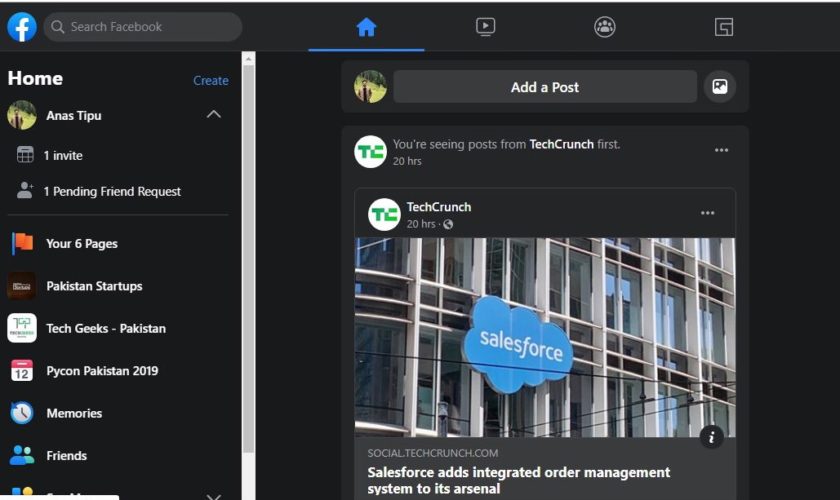Click bold TechCrunch in seeing-first text
Image resolution: width=840 pixels, height=500 pixels.
pyautogui.click(x=561, y=144)
